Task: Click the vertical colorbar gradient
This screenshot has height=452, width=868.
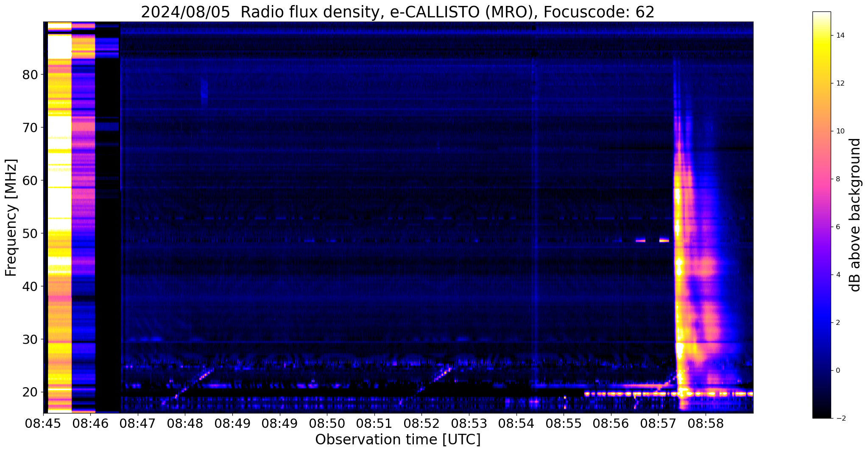Action: coord(821,215)
